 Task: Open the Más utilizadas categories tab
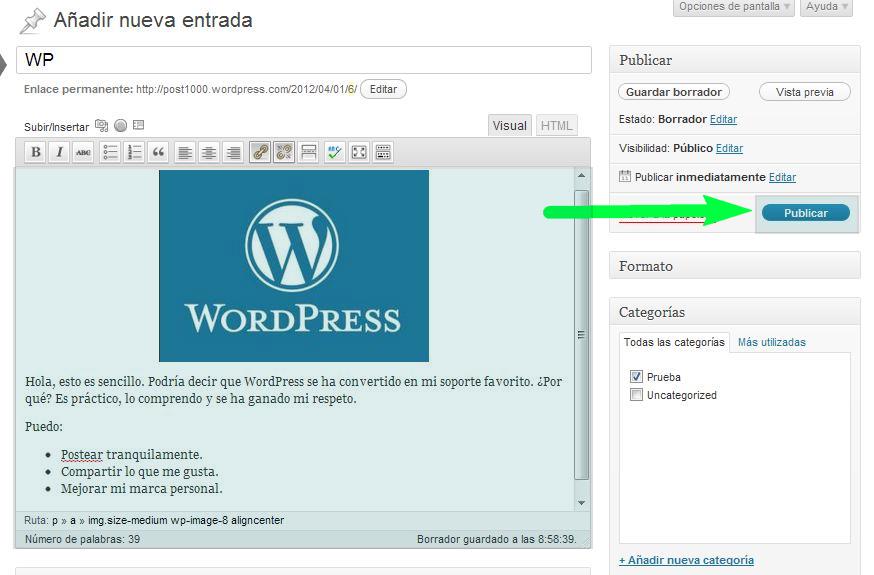[x=771, y=342]
